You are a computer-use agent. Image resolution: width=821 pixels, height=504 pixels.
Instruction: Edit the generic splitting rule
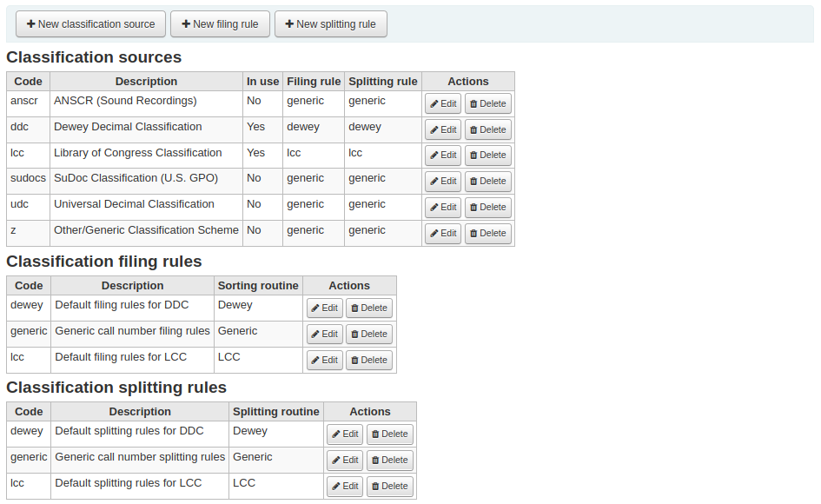point(345,460)
